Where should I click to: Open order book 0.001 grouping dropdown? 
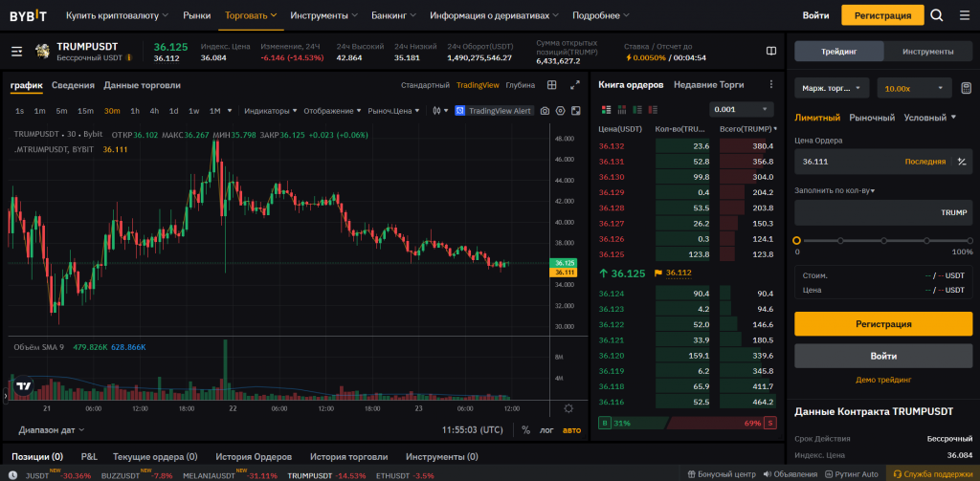(741, 109)
